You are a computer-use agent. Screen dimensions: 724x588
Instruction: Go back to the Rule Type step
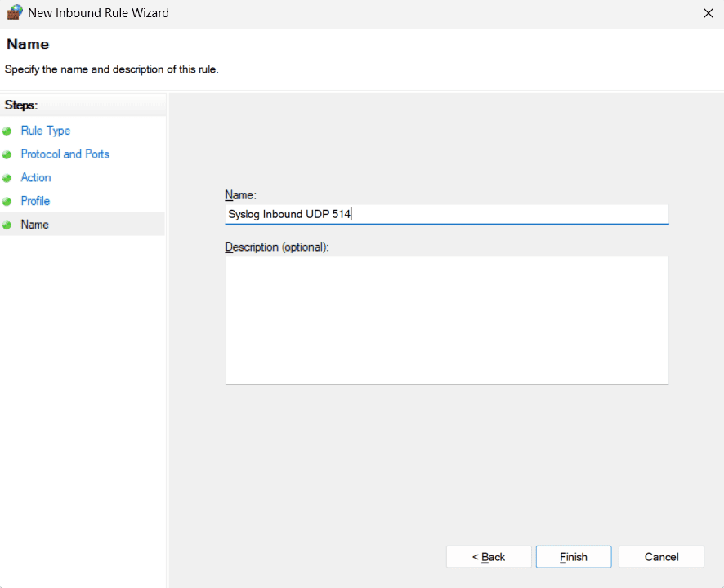[x=45, y=131]
